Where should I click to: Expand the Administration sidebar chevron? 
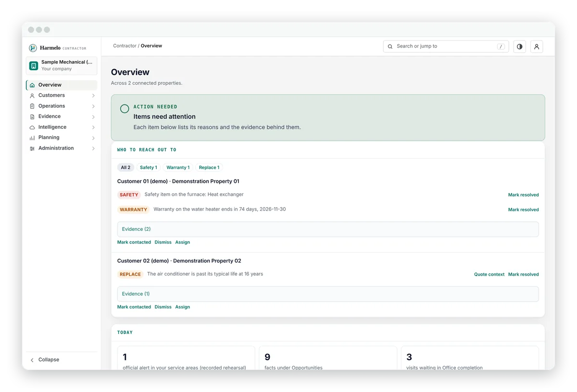[x=93, y=149]
